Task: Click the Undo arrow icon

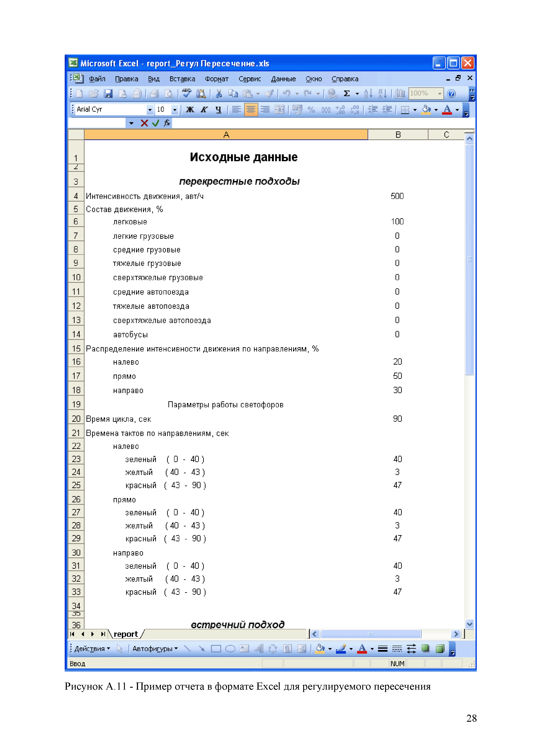Action: 287,94
